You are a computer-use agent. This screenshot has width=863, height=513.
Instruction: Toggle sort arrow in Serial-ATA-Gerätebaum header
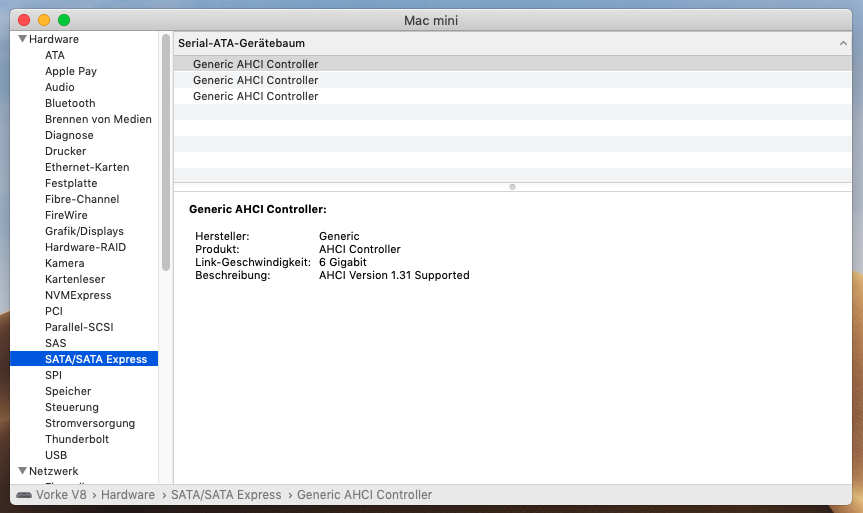coord(843,43)
